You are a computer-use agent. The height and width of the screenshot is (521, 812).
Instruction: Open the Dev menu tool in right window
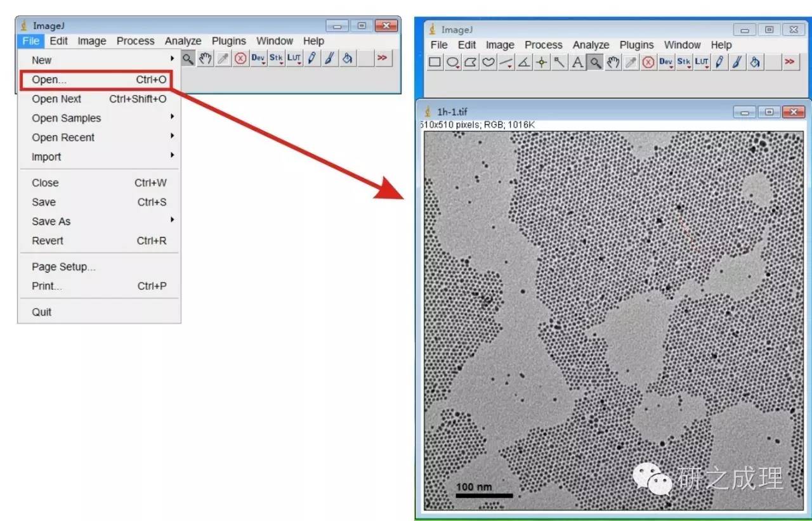(665, 61)
